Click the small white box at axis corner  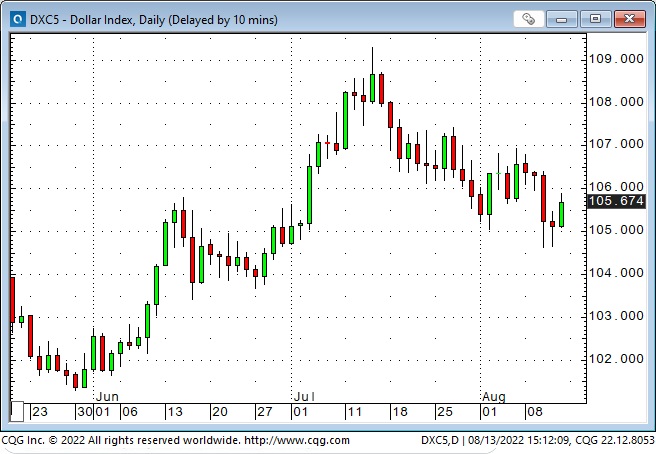(17, 412)
